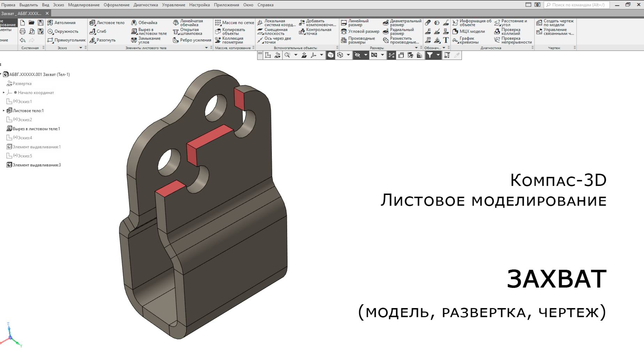Expand the Начало координат tree node
The height and width of the screenshot is (362, 644).
coord(4,93)
